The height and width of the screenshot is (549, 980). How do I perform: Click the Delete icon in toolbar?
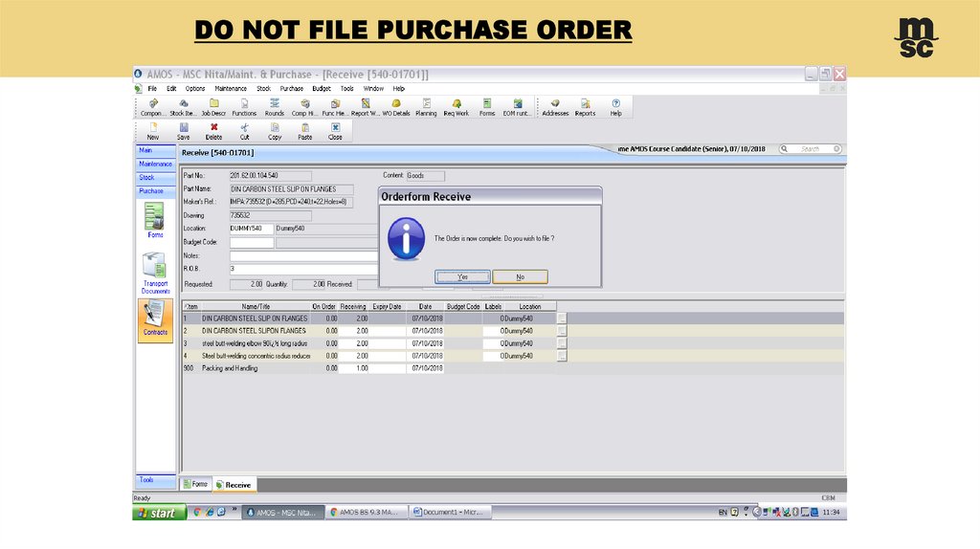pyautogui.click(x=213, y=131)
